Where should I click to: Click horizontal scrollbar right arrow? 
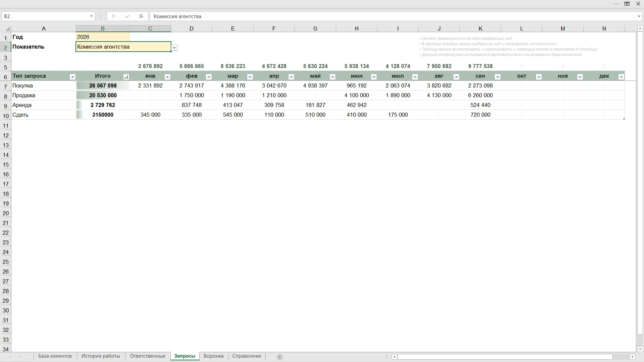633,357
